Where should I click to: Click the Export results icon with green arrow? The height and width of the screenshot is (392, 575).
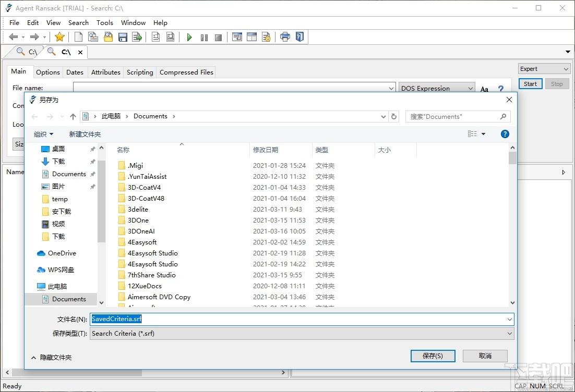(137, 37)
